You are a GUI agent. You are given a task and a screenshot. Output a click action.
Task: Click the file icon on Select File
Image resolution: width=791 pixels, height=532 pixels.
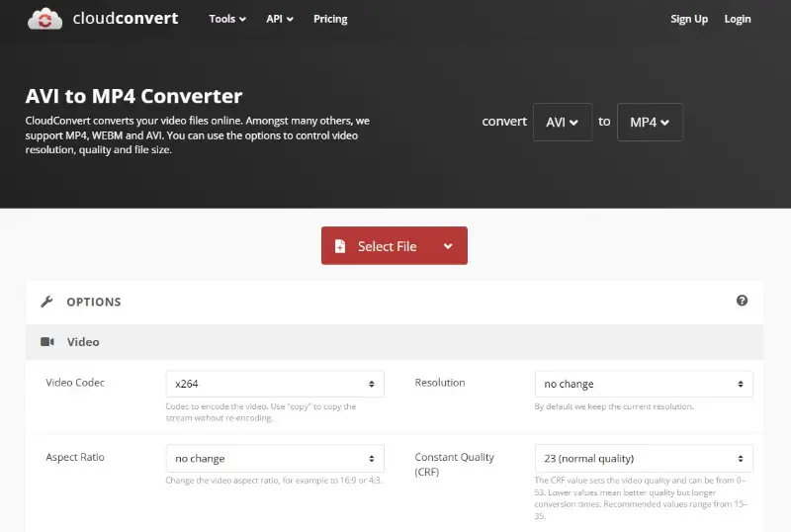click(x=340, y=246)
